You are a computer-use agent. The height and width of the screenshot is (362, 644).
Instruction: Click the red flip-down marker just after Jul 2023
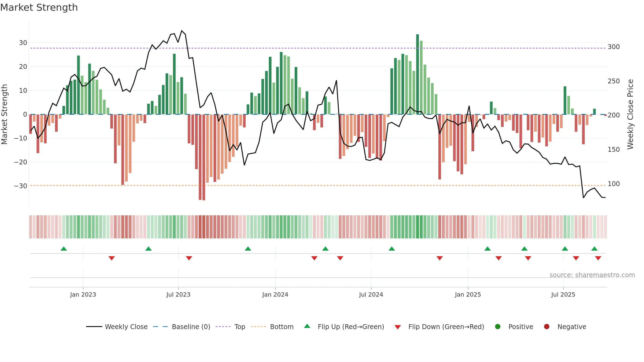click(189, 258)
